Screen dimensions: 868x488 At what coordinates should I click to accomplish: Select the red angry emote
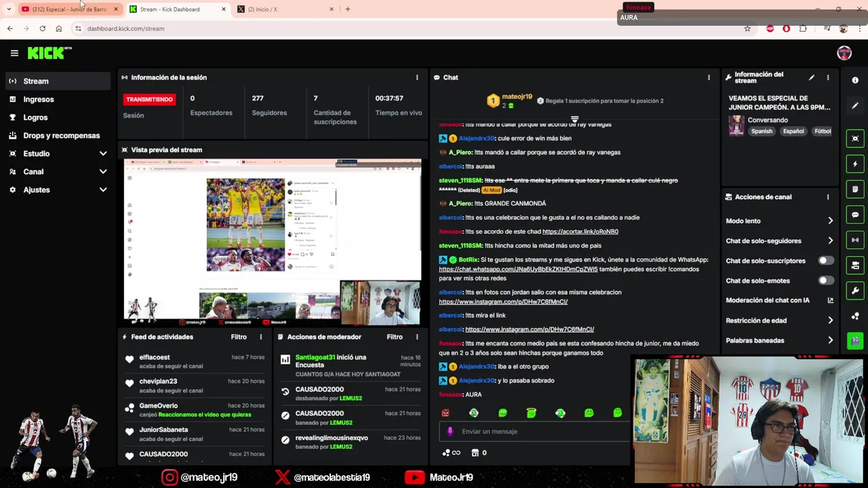coord(445,413)
